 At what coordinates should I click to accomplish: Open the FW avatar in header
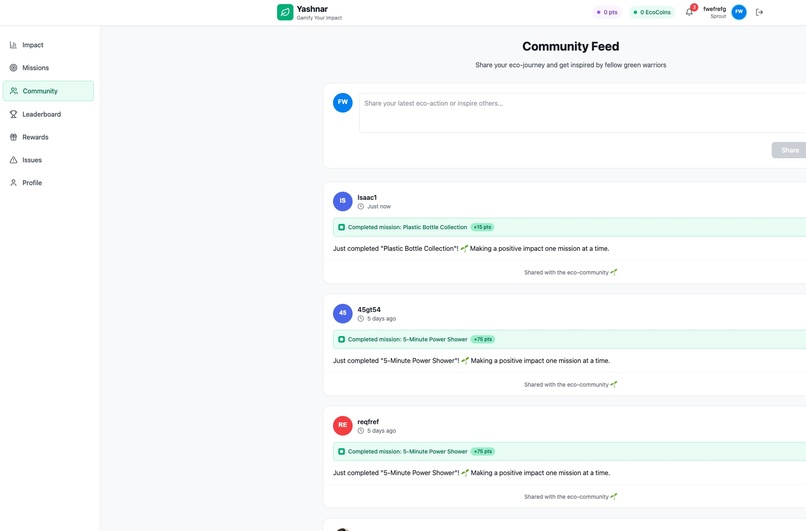pos(739,12)
